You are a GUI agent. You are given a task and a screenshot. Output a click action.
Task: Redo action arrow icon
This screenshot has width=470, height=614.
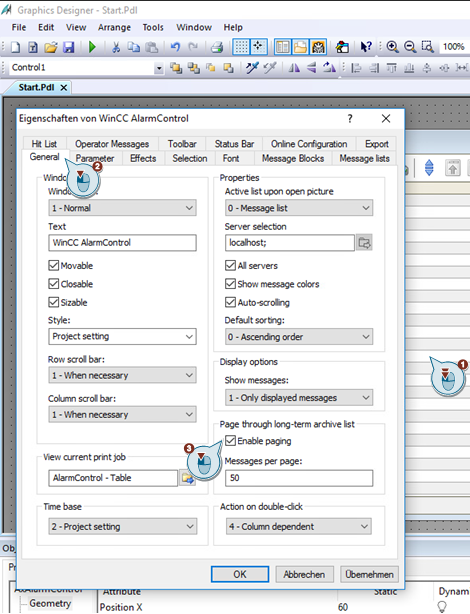click(193, 47)
